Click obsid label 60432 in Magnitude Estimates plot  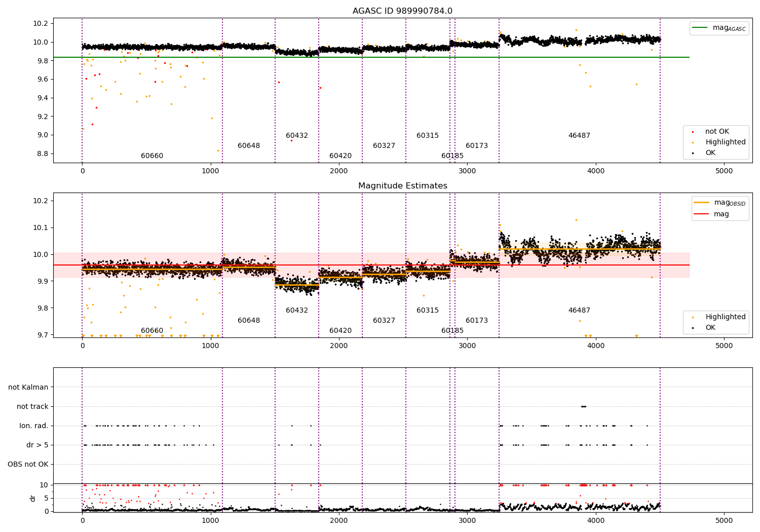[297, 311]
